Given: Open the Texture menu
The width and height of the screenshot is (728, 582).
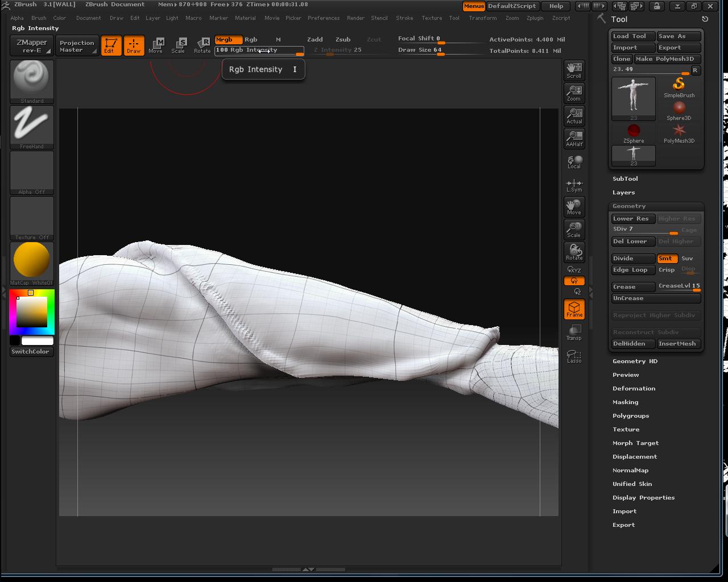Looking at the screenshot, I should point(432,18).
